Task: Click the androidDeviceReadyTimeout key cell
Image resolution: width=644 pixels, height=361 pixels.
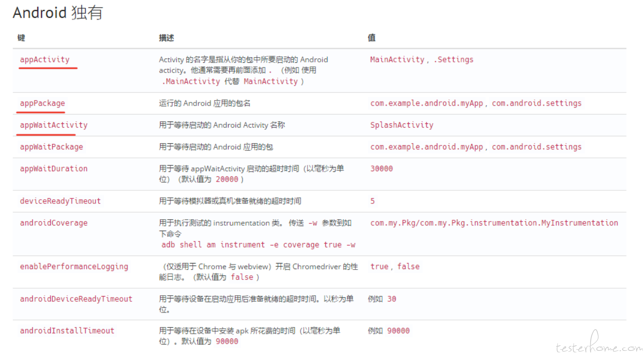Action: (x=76, y=299)
